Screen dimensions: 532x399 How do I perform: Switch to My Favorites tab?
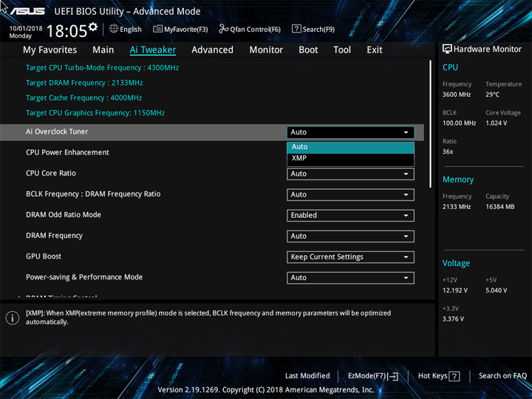[x=50, y=50]
